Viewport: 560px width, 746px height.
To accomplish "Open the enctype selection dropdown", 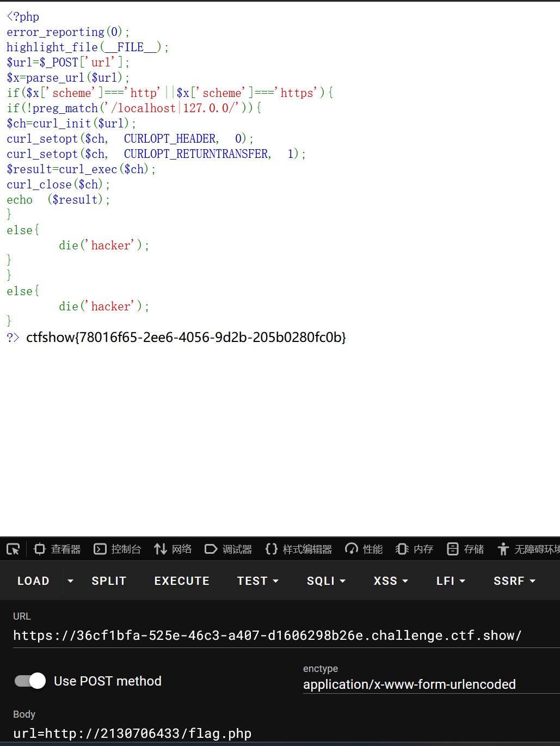I will 431,684.
